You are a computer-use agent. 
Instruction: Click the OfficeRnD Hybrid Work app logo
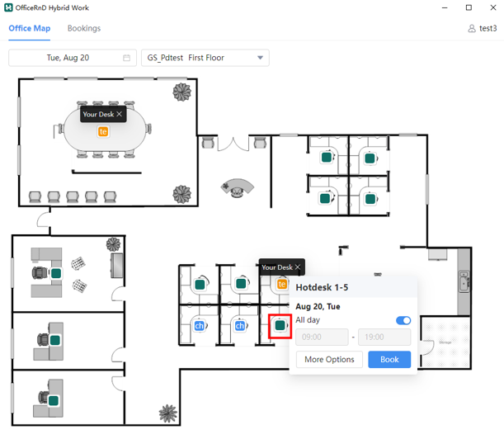[x=8, y=7]
